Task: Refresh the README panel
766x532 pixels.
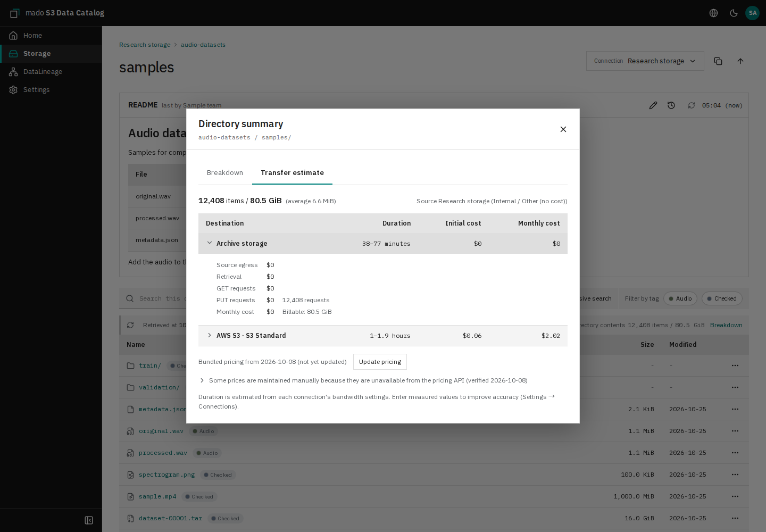Action: coord(692,105)
